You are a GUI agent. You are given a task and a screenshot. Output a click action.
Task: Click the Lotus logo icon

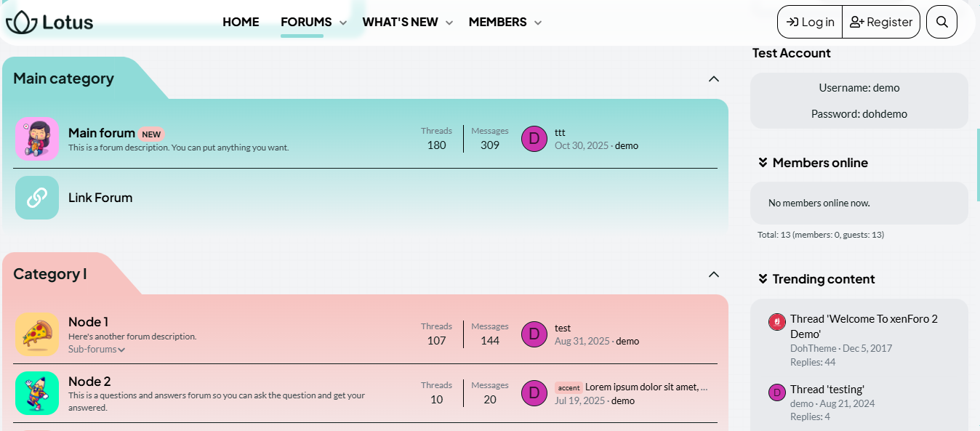[22, 23]
